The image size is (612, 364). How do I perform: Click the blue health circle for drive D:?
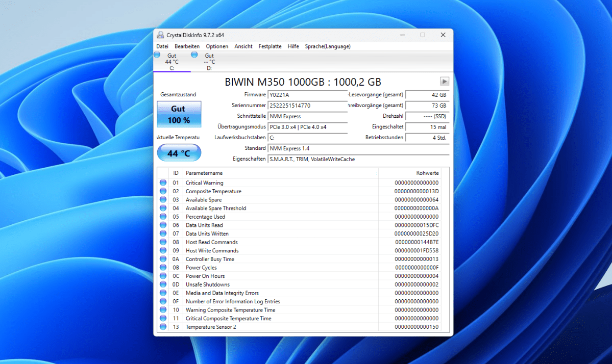[x=194, y=55]
